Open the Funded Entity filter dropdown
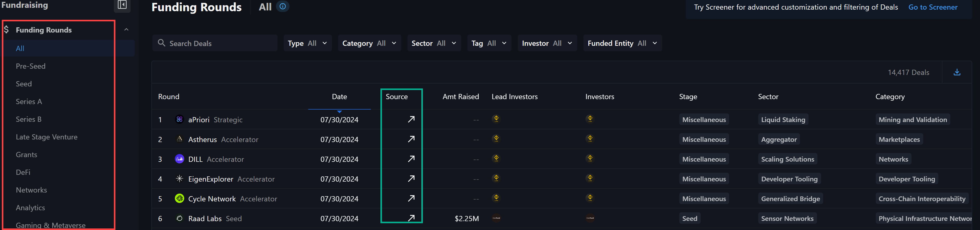The width and height of the screenshot is (980, 230). [622, 43]
